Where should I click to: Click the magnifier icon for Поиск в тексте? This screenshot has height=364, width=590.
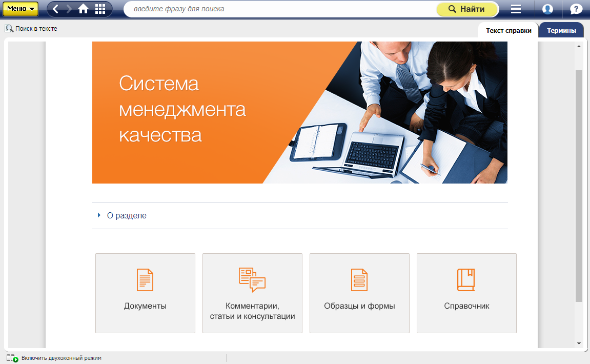[9, 29]
